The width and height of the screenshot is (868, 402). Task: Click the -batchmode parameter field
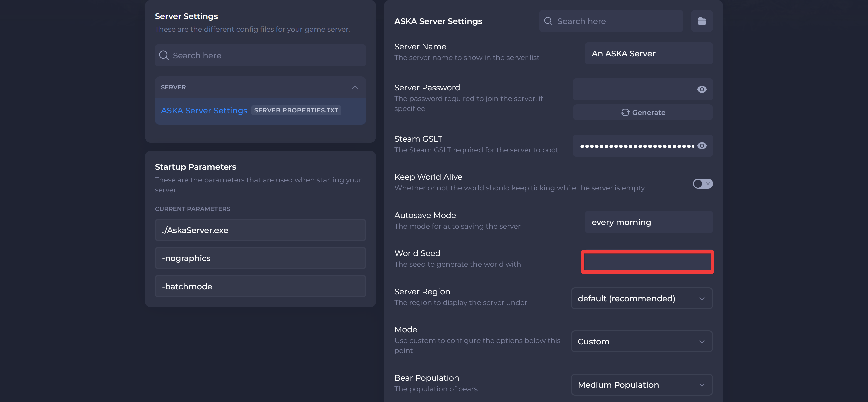pyautogui.click(x=260, y=286)
